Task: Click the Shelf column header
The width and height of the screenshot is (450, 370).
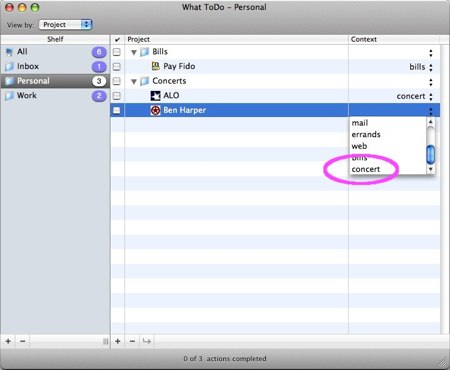Action: coord(55,39)
